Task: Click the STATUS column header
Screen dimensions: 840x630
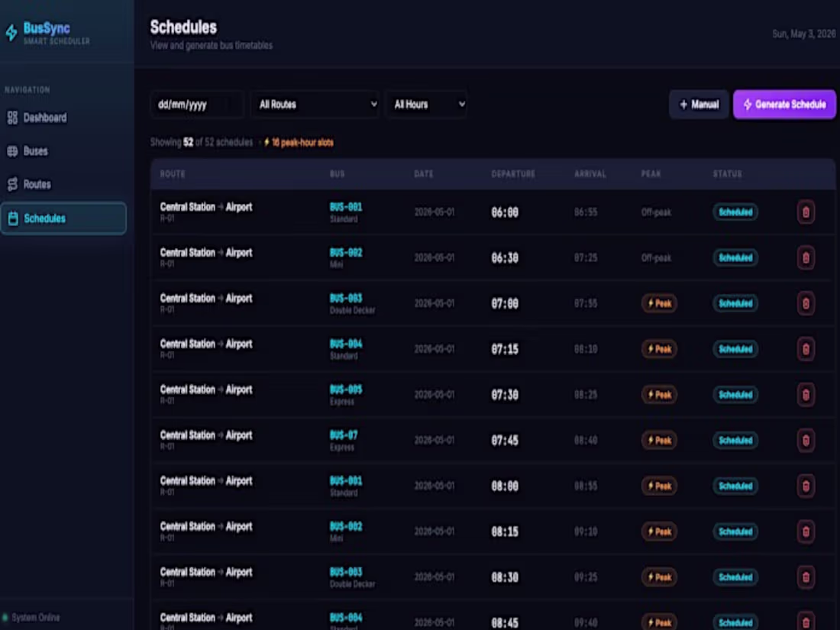Action: pyautogui.click(x=727, y=174)
